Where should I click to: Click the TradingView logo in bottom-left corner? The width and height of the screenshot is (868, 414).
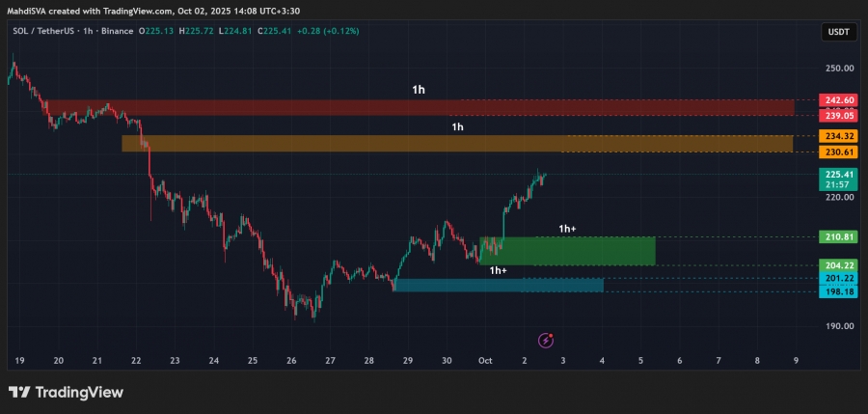point(66,392)
